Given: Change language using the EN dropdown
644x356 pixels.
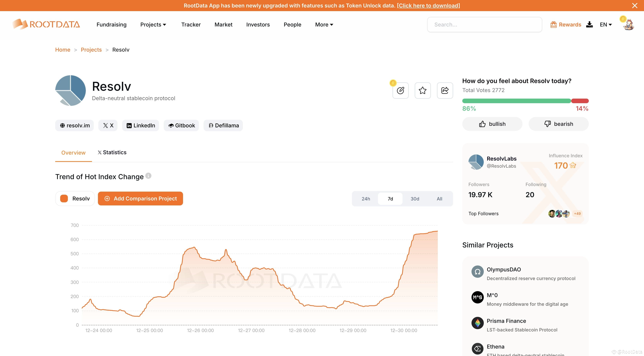Looking at the screenshot, I should tap(605, 25).
